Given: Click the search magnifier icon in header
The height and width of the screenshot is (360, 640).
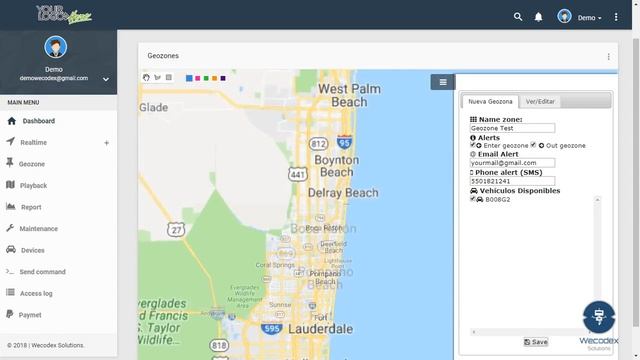Looking at the screenshot, I should 518,17.
